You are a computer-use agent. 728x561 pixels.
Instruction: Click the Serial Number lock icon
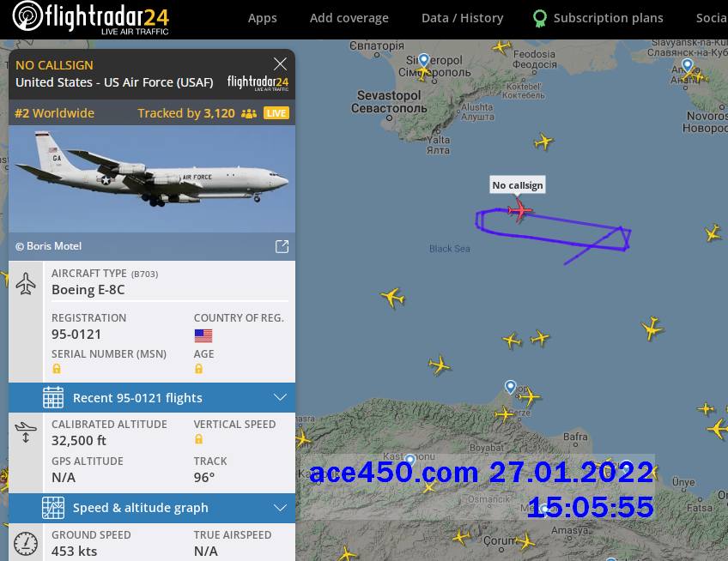pos(57,369)
